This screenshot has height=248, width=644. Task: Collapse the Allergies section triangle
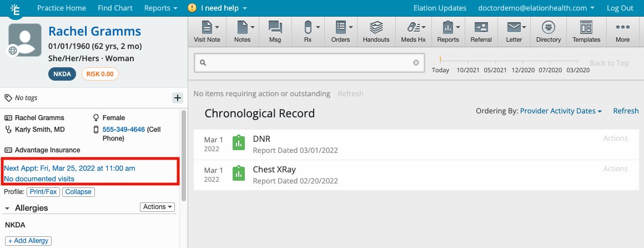(7, 208)
